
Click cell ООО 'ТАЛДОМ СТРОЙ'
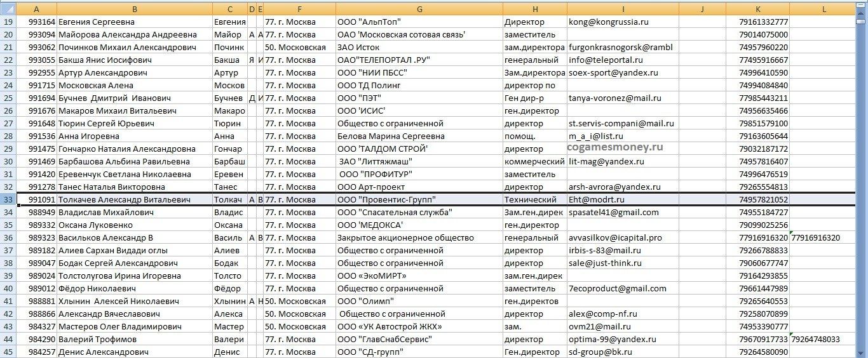coord(419,149)
